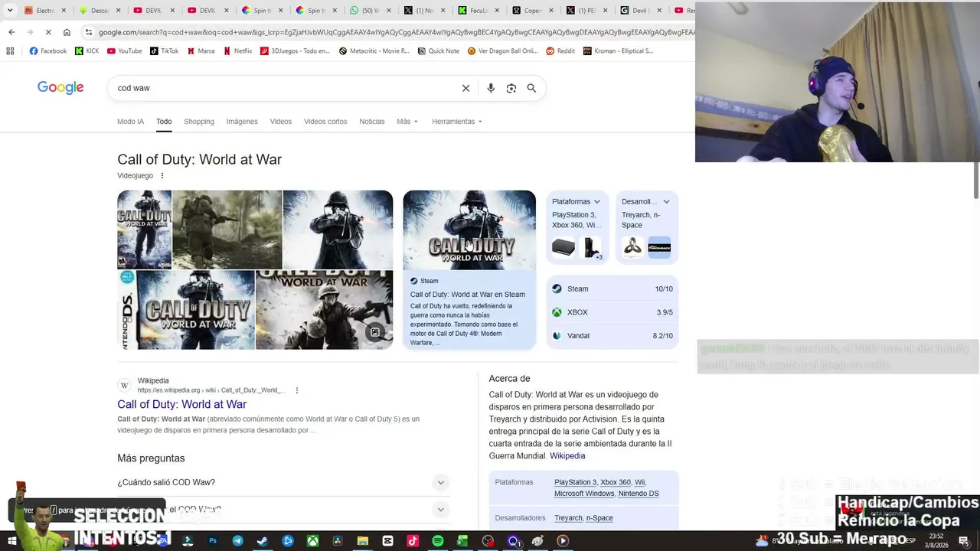Open the Reddit bookmark
The height and width of the screenshot is (551, 980).
(x=560, y=51)
